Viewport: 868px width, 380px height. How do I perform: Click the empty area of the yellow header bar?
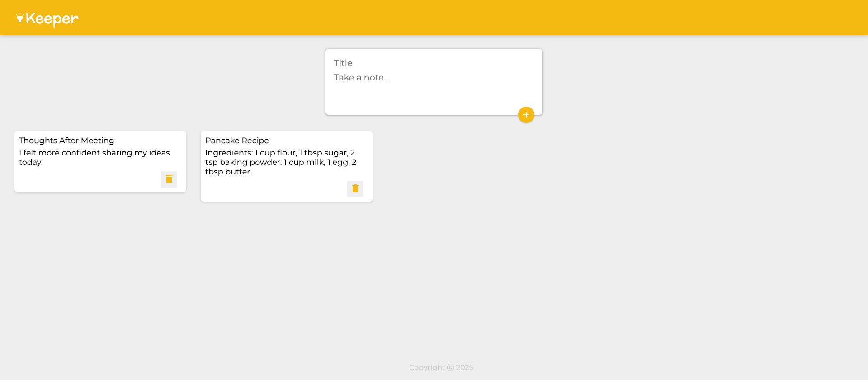(452, 18)
